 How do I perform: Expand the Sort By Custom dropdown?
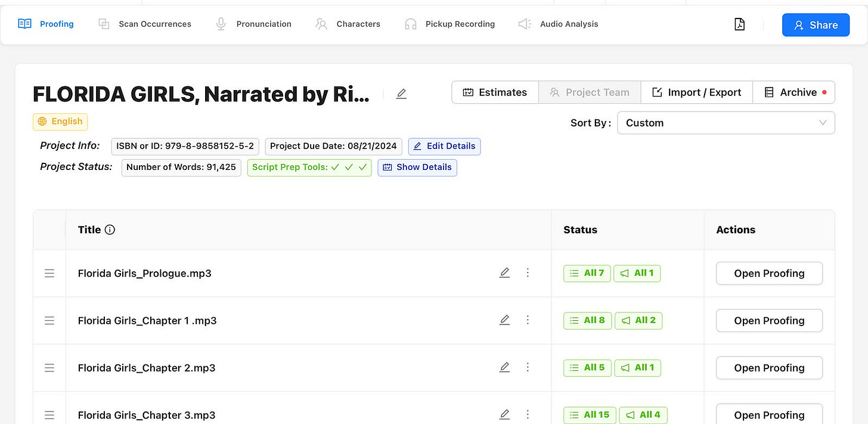726,123
